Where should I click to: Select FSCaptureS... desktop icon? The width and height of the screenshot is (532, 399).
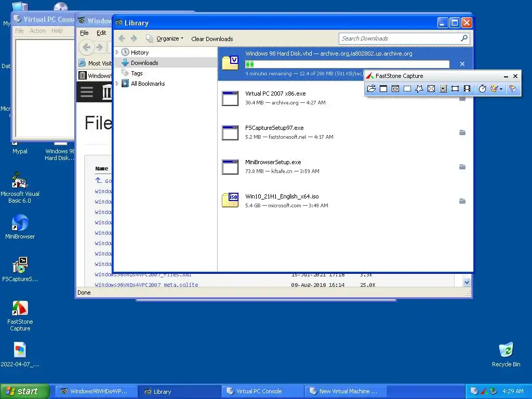[20, 270]
